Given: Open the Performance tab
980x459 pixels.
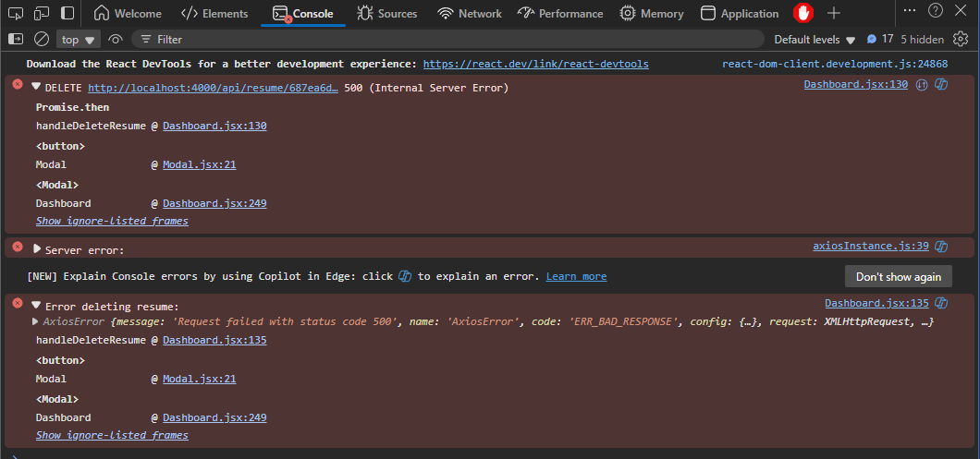Looking at the screenshot, I should (560, 13).
